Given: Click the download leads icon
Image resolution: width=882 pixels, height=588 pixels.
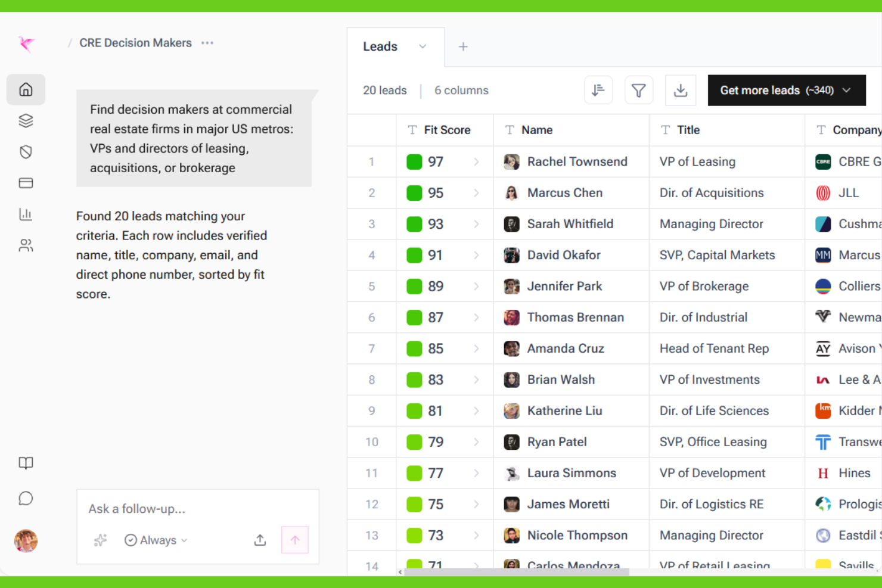Looking at the screenshot, I should pyautogui.click(x=681, y=90).
